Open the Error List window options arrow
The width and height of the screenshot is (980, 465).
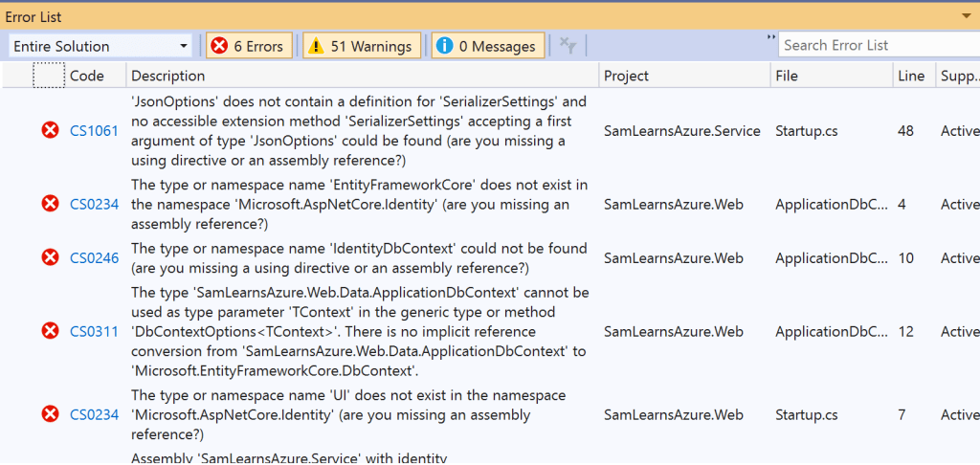(966, 16)
